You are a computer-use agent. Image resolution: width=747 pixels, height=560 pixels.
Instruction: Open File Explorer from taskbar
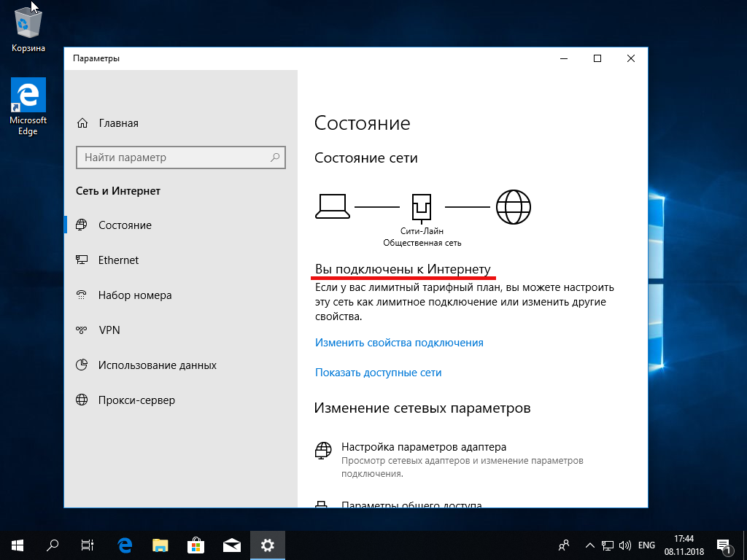pos(160,545)
